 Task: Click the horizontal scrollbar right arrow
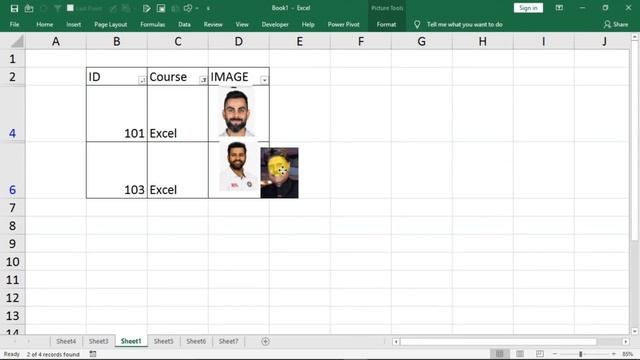click(626, 342)
